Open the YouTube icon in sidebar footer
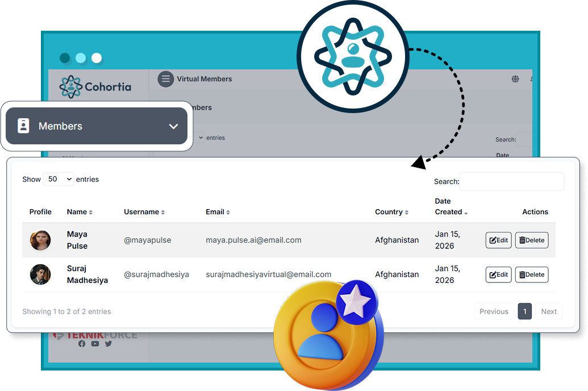Image resolution: width=588 pixels, height=391 pixels. 95,344
